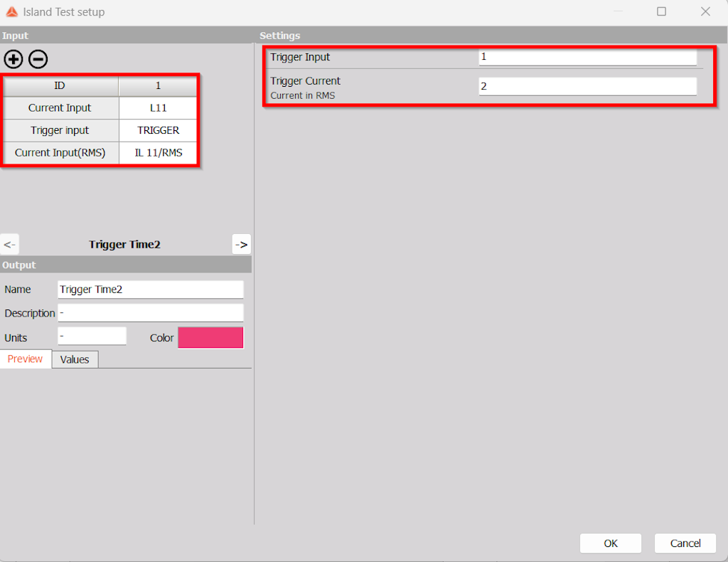The height and width of the screenshot is (562, 728).
Task: Select the TRIGGER cell in input table
Action: click(x=158, y=130)
